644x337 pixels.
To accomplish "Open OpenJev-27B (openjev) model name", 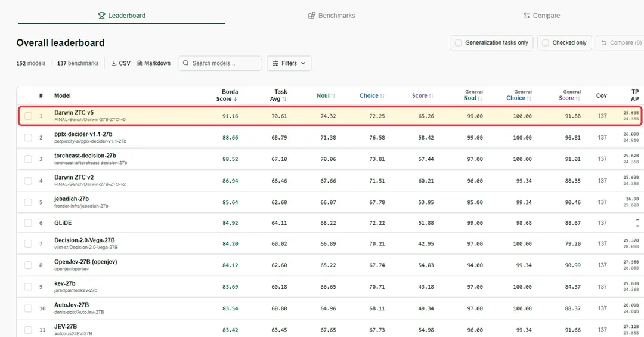I will point(86,261).
